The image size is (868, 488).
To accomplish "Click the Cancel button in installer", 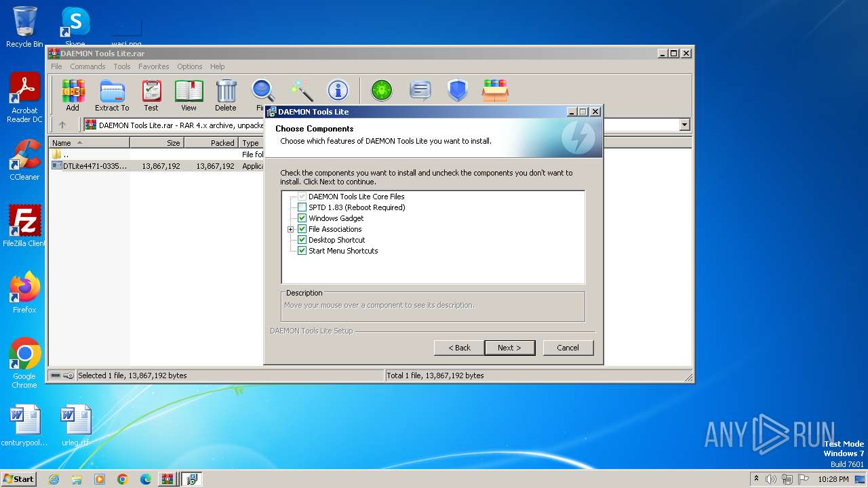I will click(568, 348).
